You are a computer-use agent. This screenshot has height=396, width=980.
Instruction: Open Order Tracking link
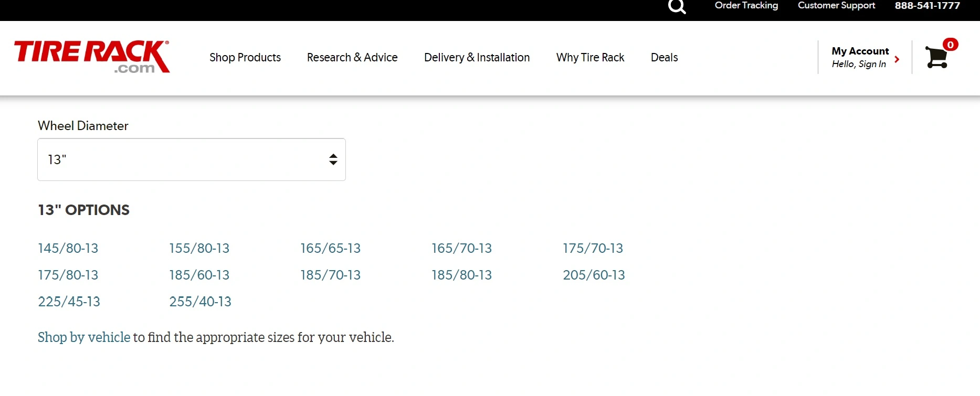pos(746,5)
